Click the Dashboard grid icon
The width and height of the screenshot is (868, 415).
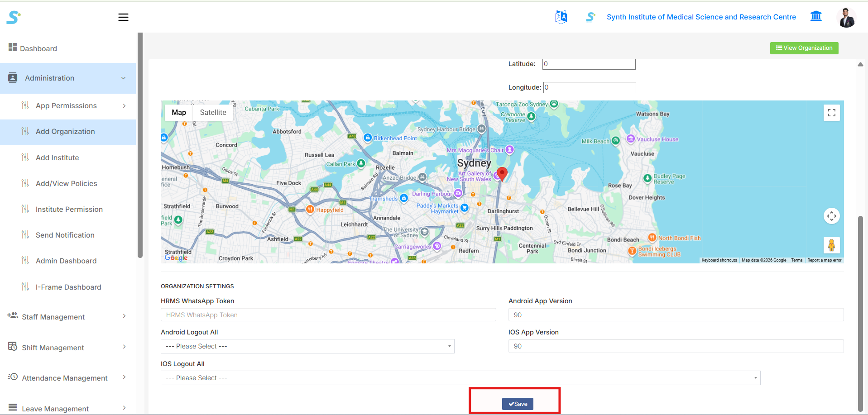point(13,47)
